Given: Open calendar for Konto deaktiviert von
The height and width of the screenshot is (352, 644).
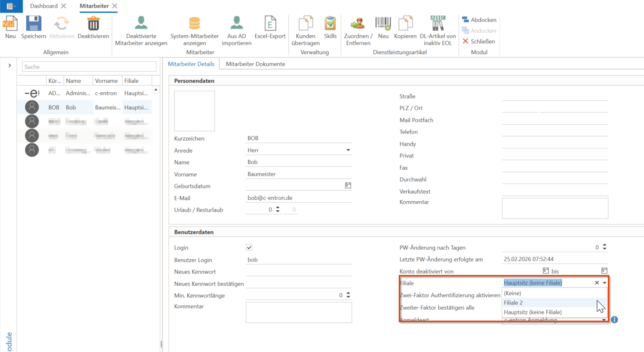Looking at the screenshot, I should coord(546,271).
